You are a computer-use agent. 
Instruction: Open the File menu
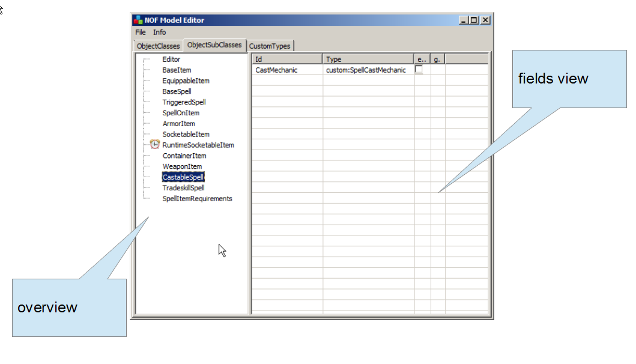click(141, 32)
